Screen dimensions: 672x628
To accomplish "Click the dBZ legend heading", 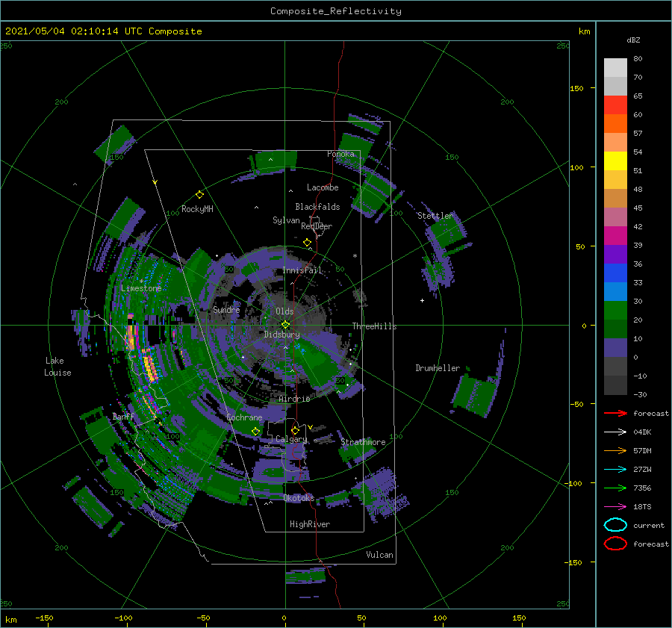I will coord(633,40).
